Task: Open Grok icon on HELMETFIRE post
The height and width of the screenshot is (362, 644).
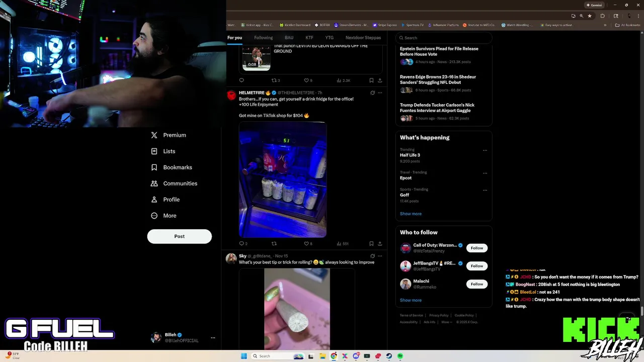Action: pyautogui.click(x=372, y=93)
